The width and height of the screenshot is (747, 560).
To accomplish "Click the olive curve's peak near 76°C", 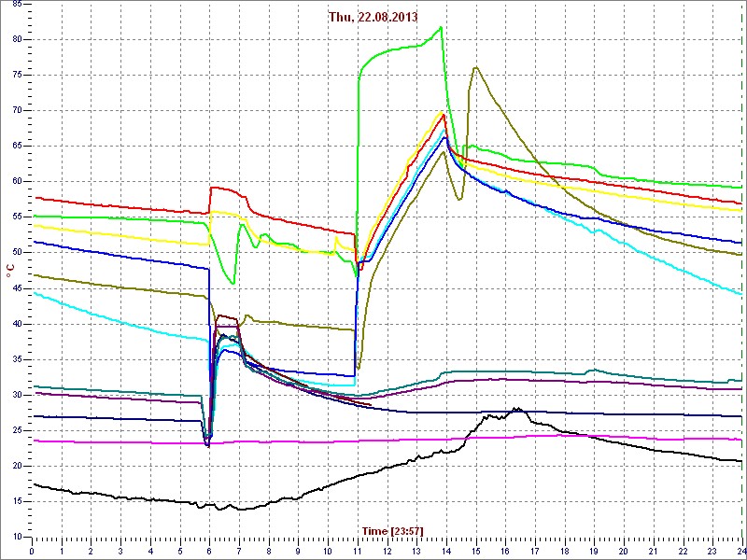I will coord(475,67).
